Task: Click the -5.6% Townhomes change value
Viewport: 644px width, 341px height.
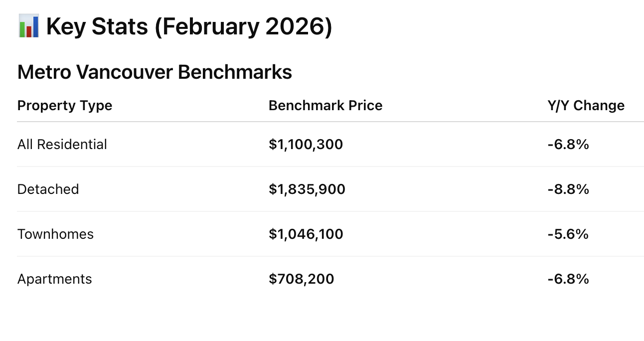Action: pos(568,234)
